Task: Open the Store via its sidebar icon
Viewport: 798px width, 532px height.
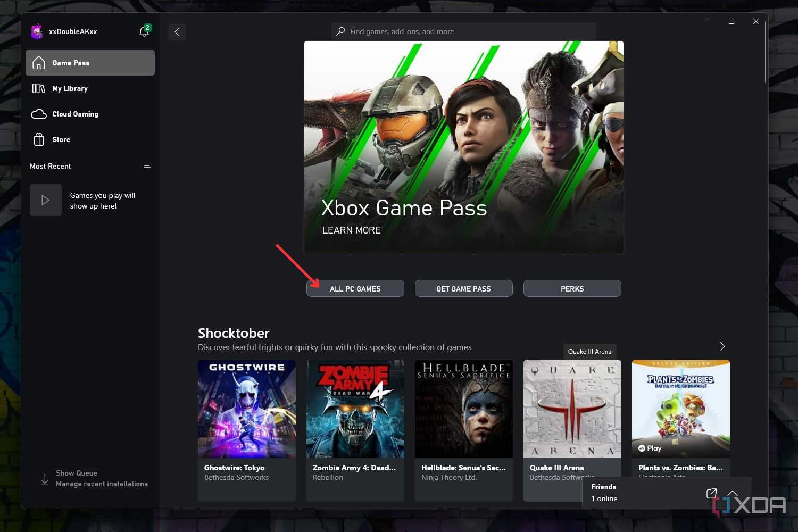Action: [39, 139]
